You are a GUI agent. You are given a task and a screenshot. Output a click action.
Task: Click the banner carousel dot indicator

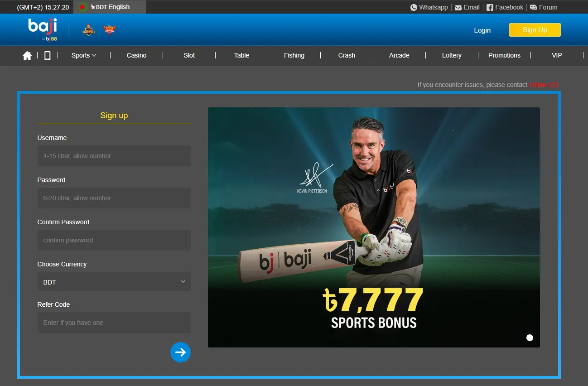pos(530,338)
